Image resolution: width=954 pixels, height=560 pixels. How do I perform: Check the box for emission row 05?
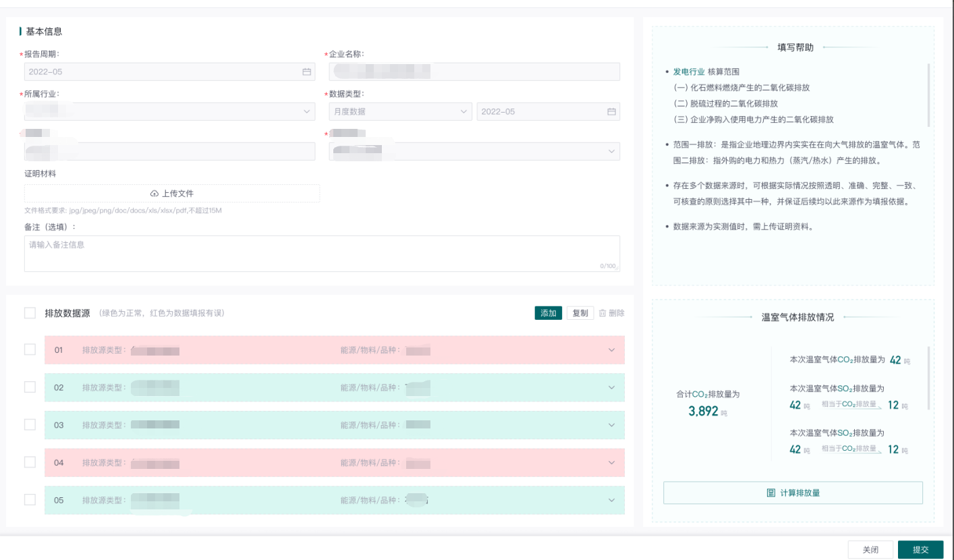tap(30, 499)
